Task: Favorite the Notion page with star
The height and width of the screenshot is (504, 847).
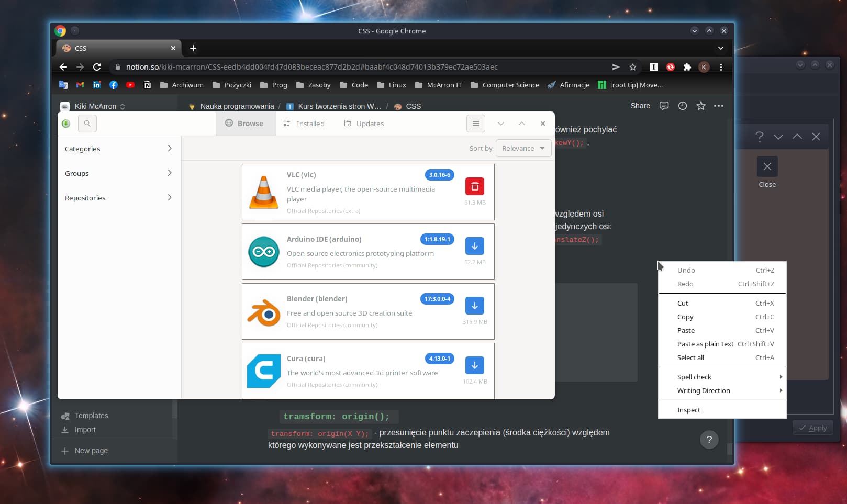Action: point(701,106)
